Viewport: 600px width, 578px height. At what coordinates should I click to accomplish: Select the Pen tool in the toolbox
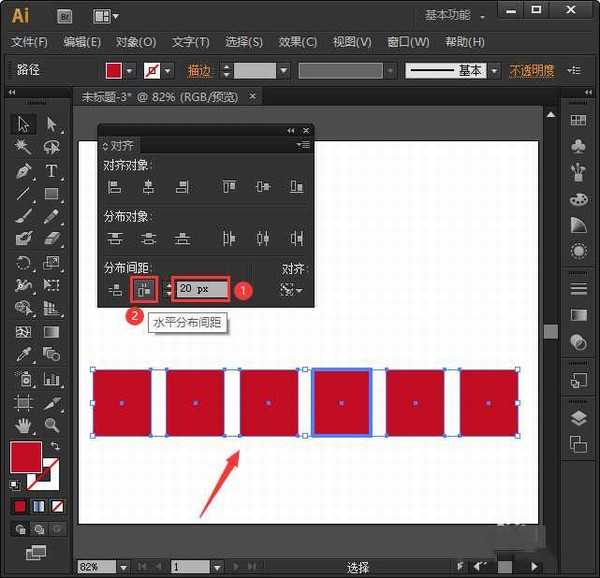tap(23, 171)
